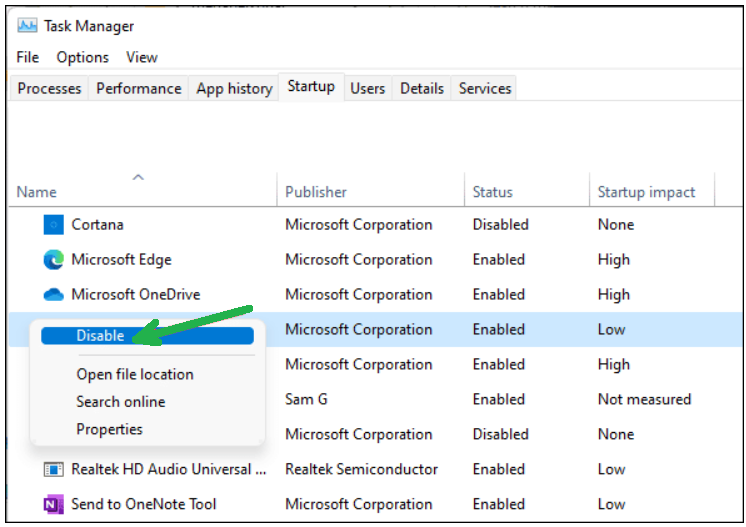Click Search online in context menu

[121, 402]
